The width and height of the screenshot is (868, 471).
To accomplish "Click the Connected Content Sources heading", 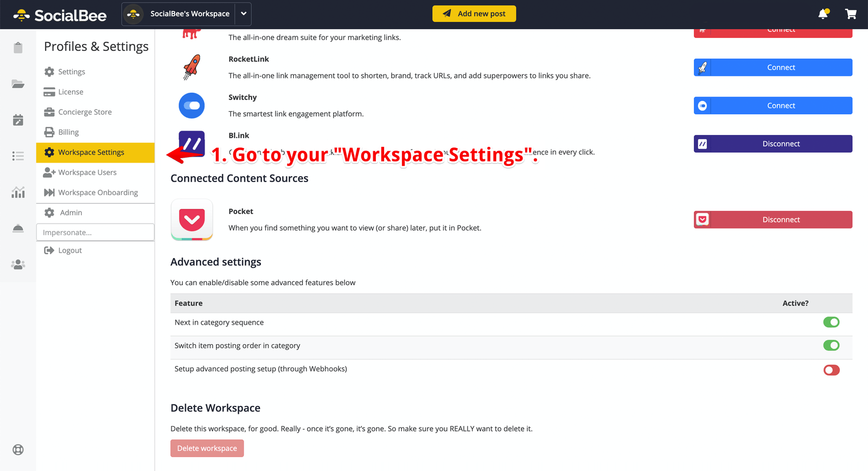I will 239,178.
